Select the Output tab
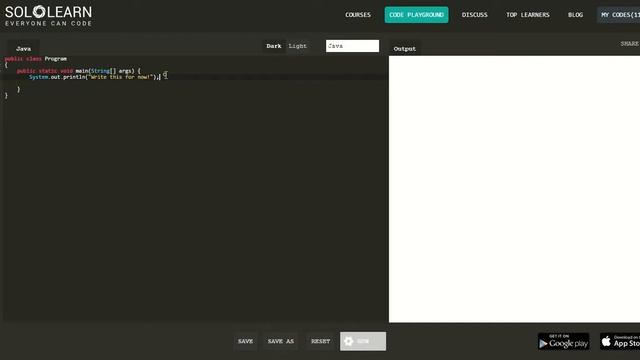 tap(404, 49)
